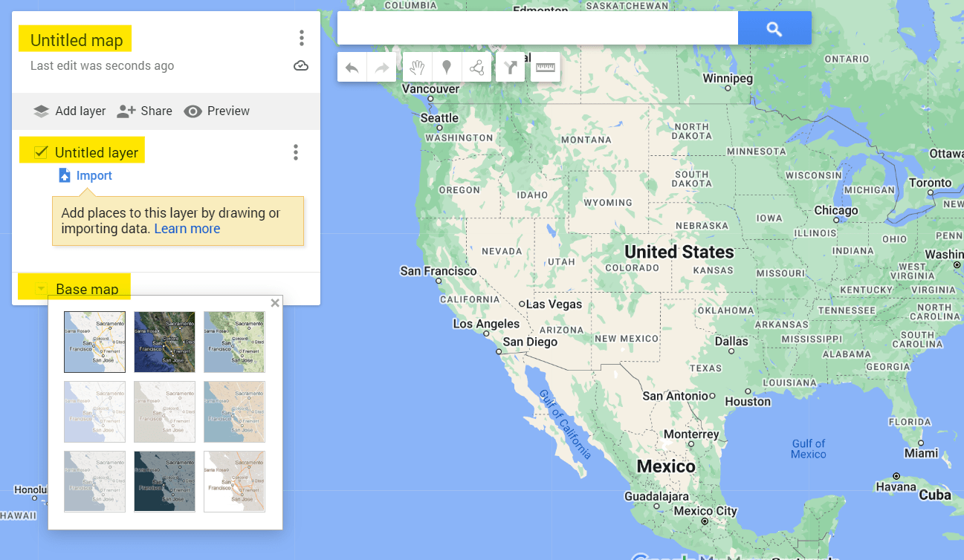Click the blue search magnifier button
Screen dimensions: 964x560
pos(774,29)
